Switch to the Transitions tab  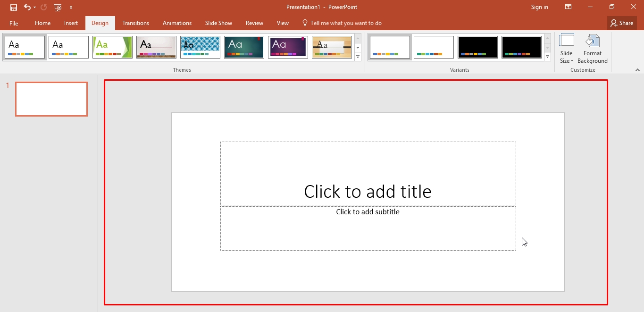pos(135,23)
